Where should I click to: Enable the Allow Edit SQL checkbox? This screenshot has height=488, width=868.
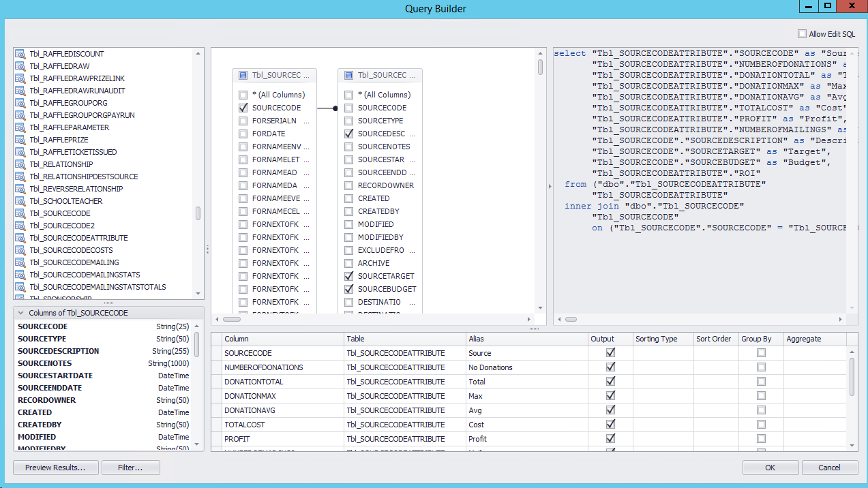pyautogui.click(x=802, y=34)
